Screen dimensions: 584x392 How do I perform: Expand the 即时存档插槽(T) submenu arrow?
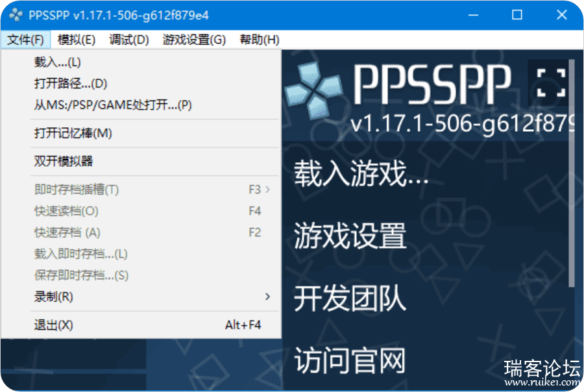[267, 190]
